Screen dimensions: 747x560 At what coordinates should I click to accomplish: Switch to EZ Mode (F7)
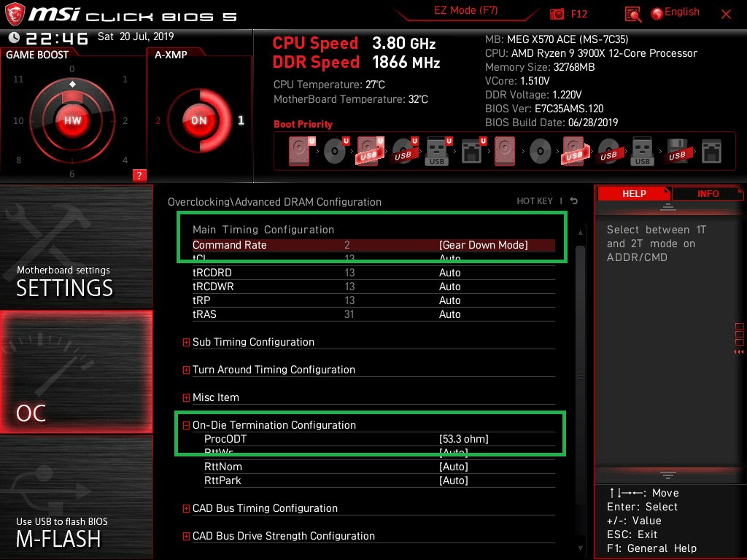point(465,10)
